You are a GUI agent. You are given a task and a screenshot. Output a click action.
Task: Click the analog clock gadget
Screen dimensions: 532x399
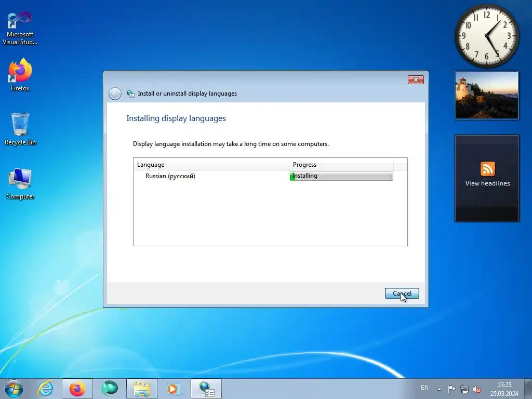click(487, 36)
